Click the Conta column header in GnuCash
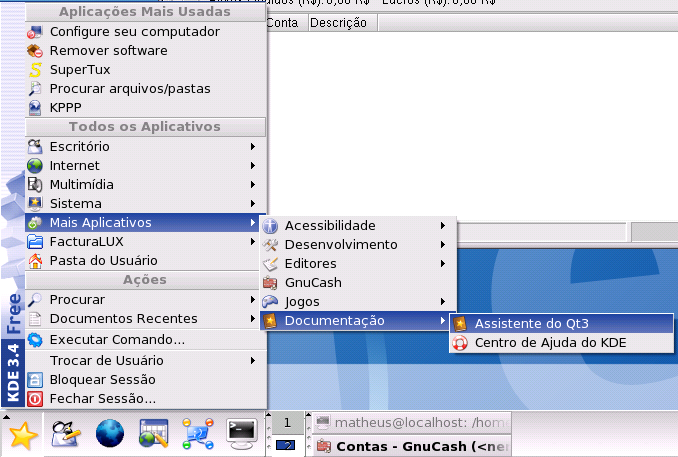The image size is (678, 457). click(287, 22)
